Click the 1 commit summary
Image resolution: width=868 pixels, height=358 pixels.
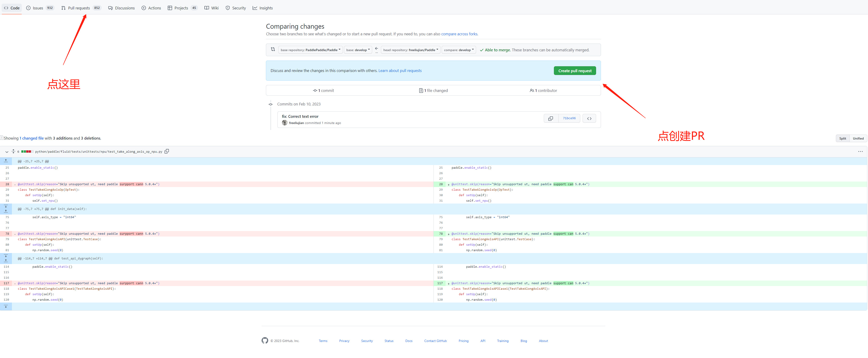point(323,91)
